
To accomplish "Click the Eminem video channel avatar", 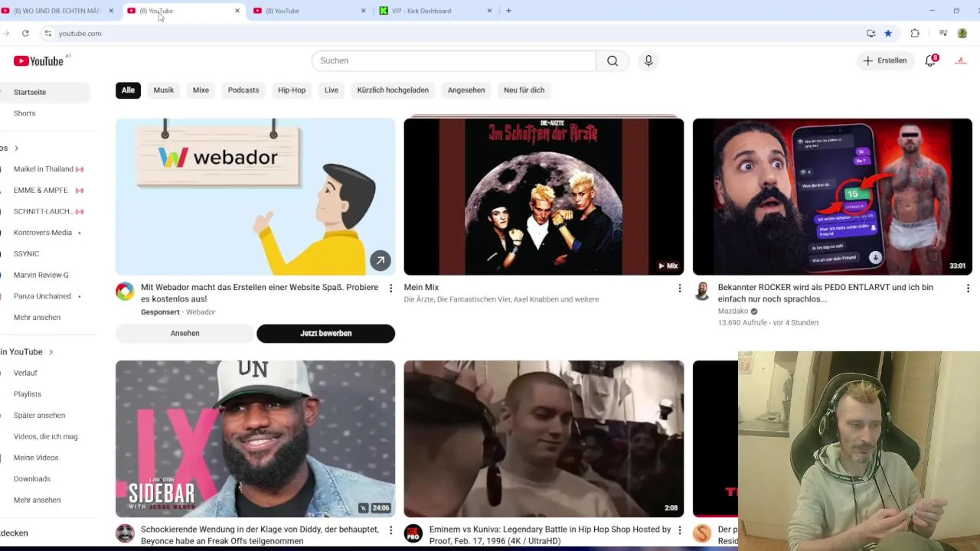I will (413, 533).
